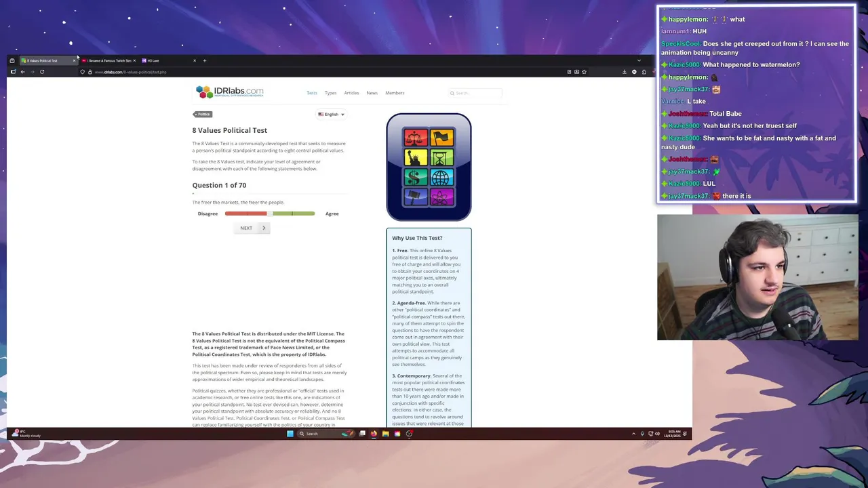This screenshot has height=488, width=868.
Task: Click the bookmark star icon
Action: pos(584,72)
